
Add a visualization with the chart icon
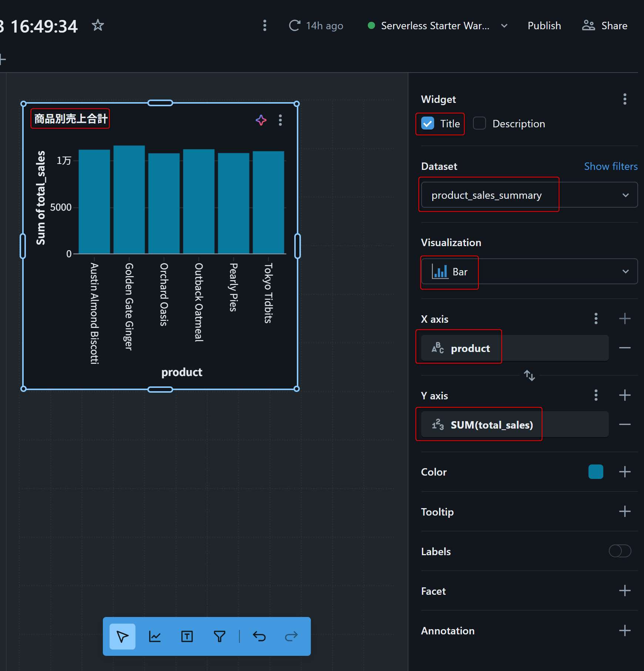tap(155, 636)
